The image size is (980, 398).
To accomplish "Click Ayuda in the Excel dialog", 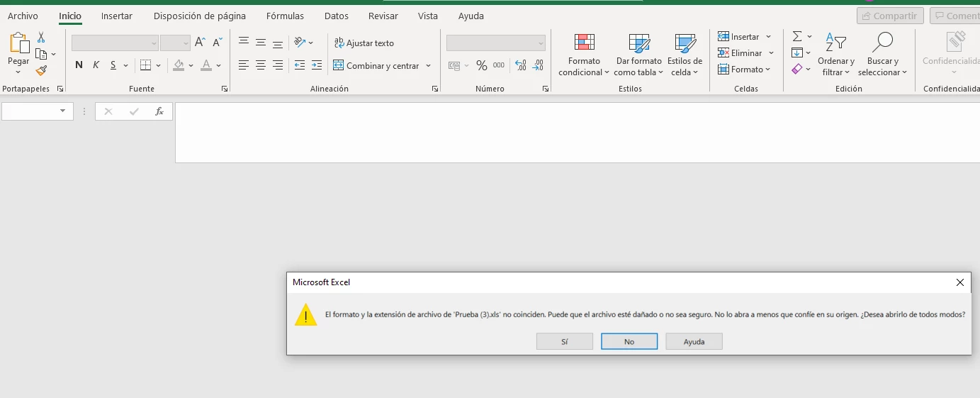I will [694, 341].
